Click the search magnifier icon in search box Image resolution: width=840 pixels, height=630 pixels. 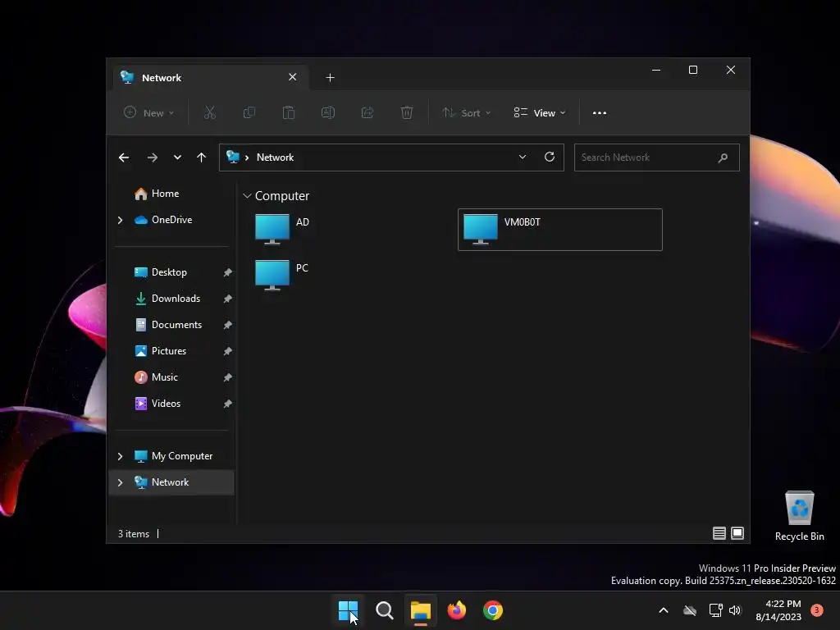(x=723, y=157)
